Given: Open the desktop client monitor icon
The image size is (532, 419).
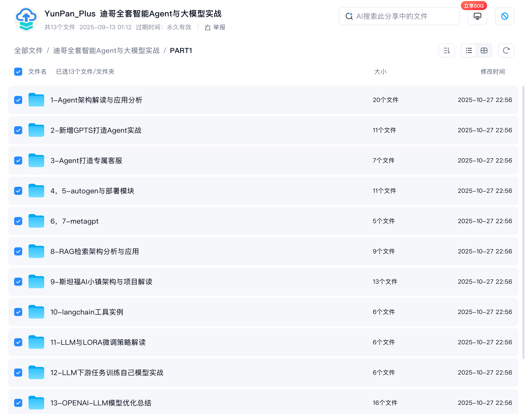Looking at the screenshot, I should pos(477,16).
